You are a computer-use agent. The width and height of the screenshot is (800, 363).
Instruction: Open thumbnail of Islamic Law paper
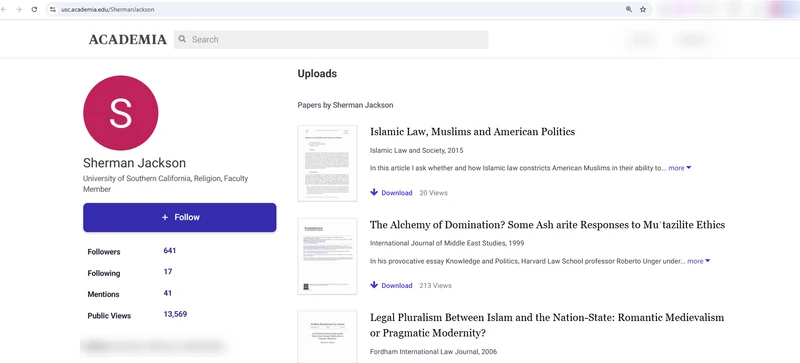327,163
